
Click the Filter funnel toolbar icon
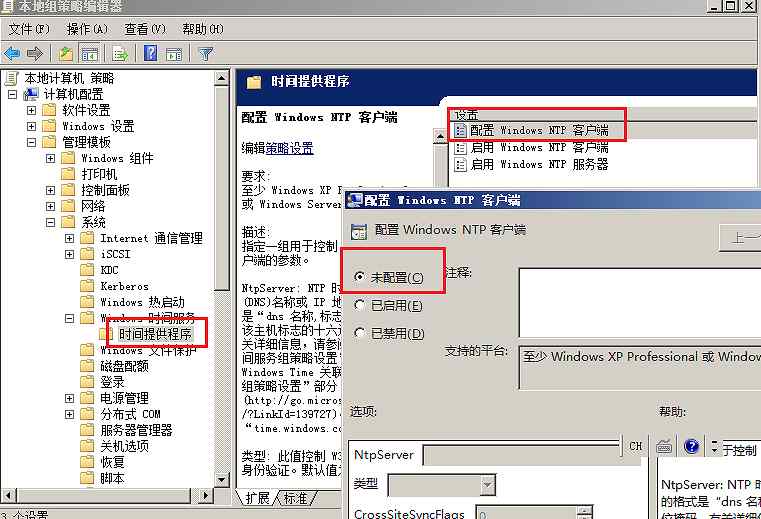tap(206, 53)
